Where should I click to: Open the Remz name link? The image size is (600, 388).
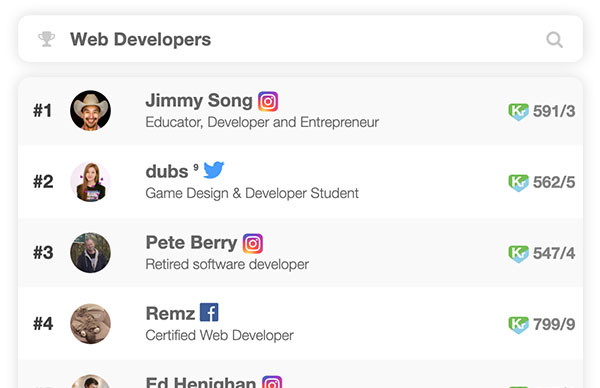click(x=170, y=314)
